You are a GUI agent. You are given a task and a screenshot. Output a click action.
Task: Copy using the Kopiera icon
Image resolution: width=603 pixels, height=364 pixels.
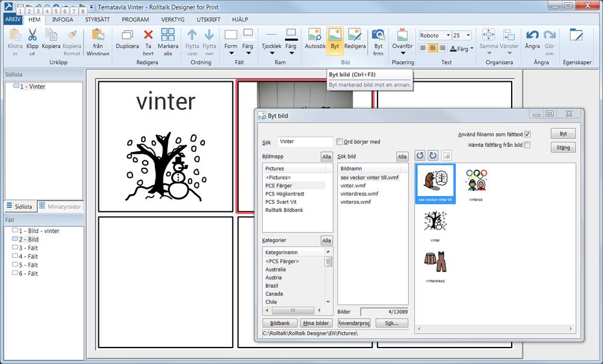[51, 39]
